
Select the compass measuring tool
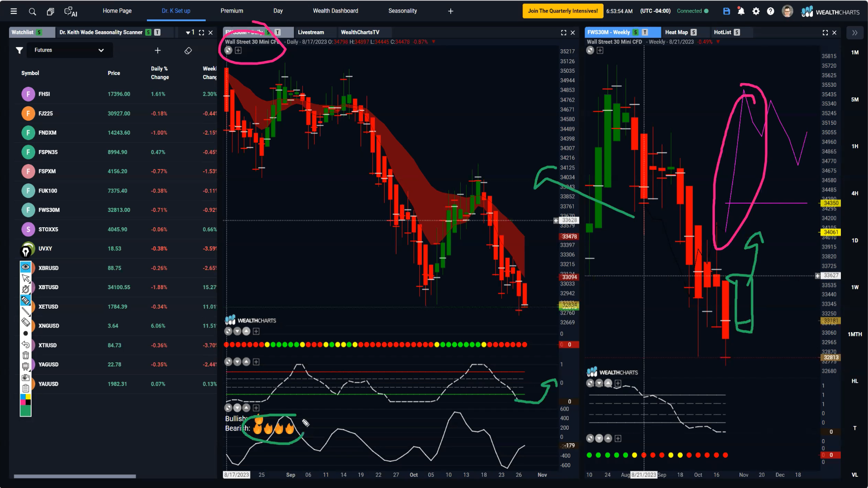click(26, 289)
